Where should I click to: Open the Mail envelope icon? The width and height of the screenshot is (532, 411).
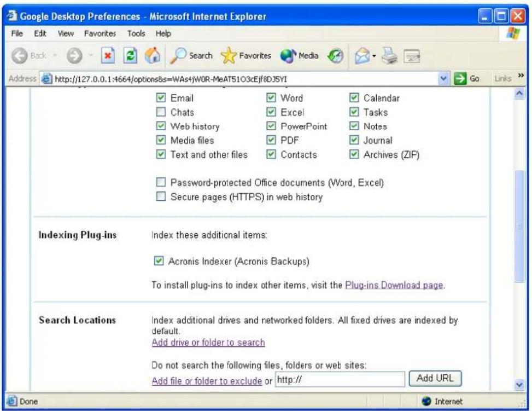tap(362, 56)
